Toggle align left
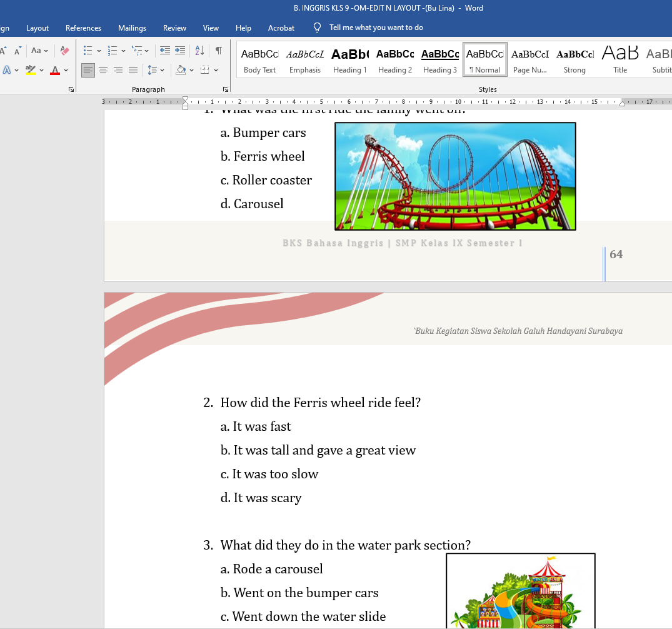The width and height of the screenshot is (672, 629). click(88, 70)
